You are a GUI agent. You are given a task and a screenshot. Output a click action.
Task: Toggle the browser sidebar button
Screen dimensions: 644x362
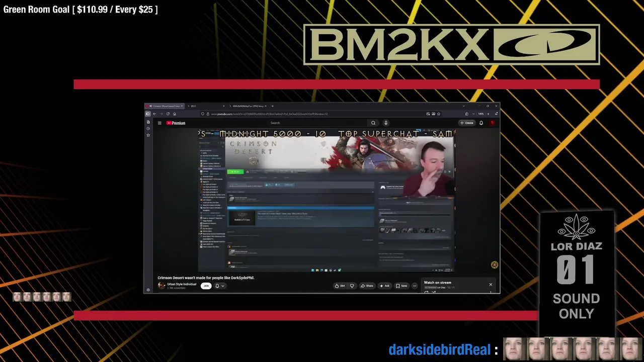tap(148, 114)
